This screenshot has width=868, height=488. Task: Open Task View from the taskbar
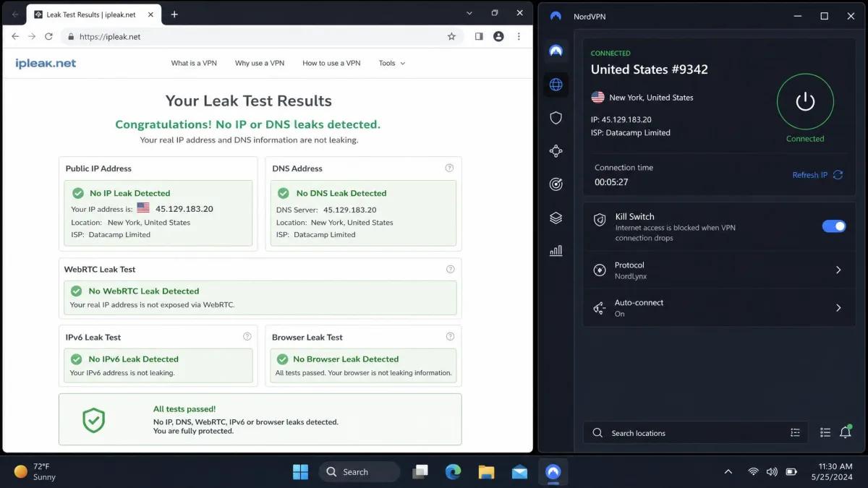click(x=420, y=472)
